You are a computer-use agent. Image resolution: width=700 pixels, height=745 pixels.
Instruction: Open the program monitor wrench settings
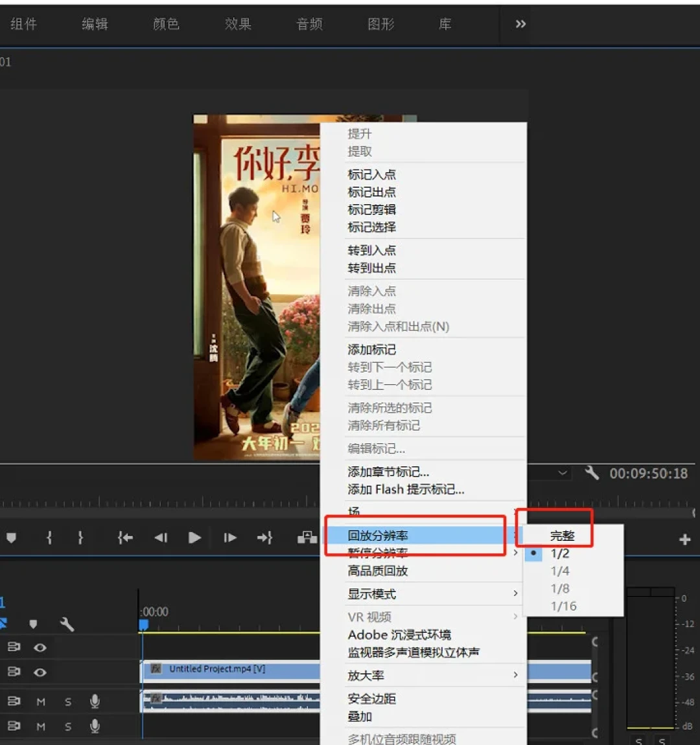tap(592, 473)
